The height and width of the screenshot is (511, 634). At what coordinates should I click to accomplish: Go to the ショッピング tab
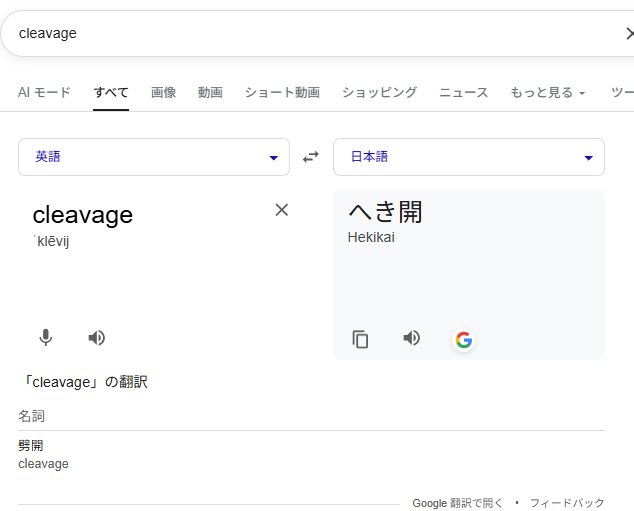379,93
